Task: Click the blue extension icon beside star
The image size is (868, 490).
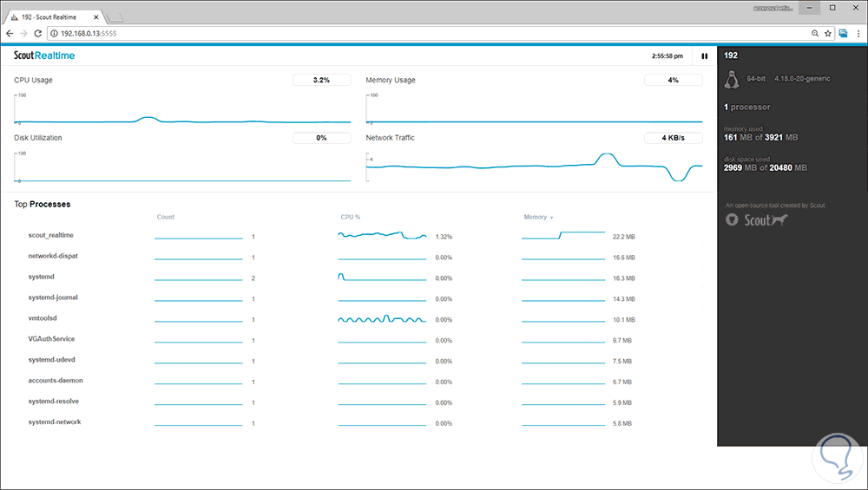Action: coord(843,33)
